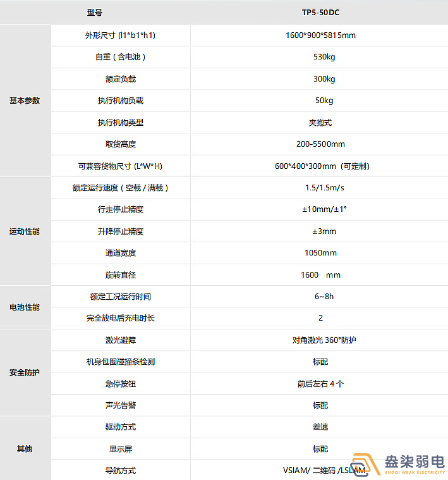Click the 差速 drive mode value
Screen dimensions: 448x480
pyautogui.click(x=320, y=427)
